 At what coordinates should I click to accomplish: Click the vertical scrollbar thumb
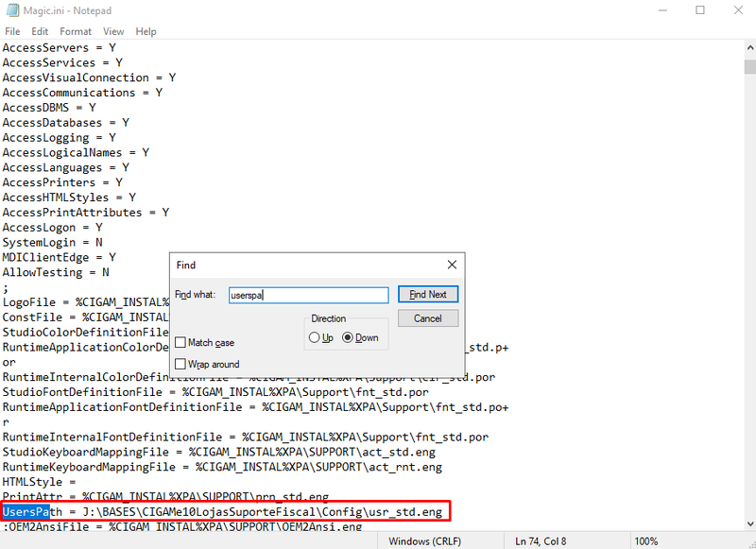pos(749,66)
